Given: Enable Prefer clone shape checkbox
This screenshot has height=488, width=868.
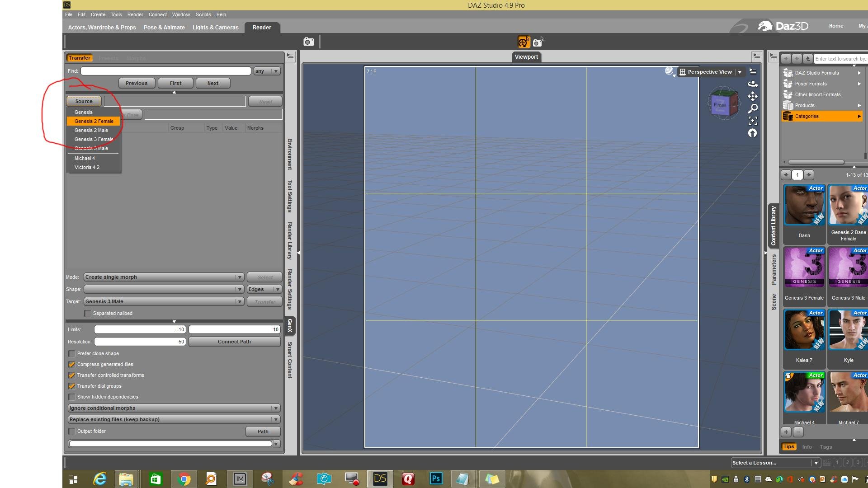Looking at the screenshot, I should point(72,353).
